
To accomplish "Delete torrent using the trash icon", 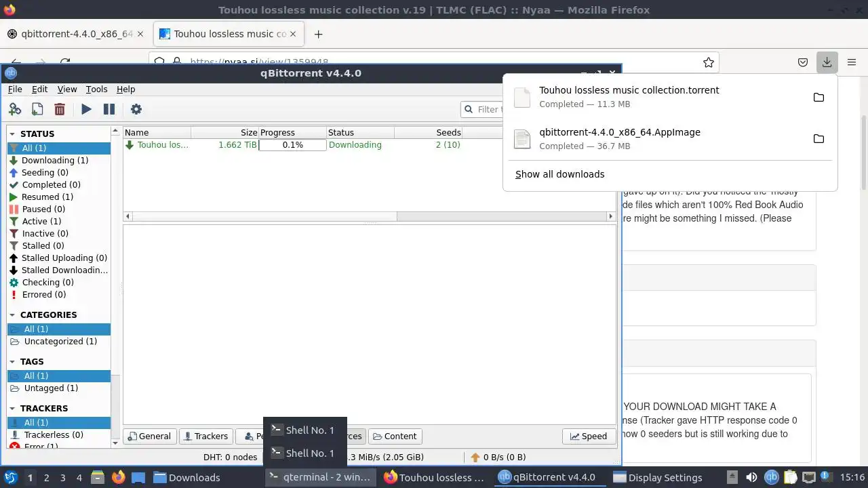I will coord(60,109).
